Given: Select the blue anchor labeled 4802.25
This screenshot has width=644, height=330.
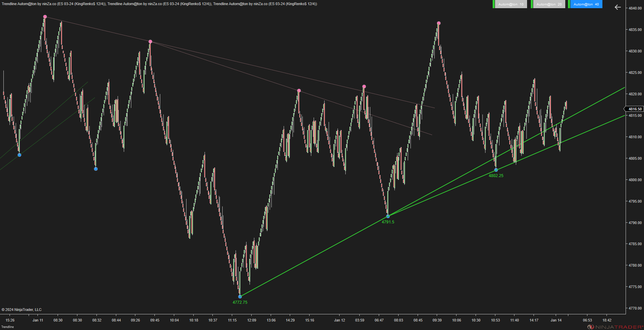Looking at the screenshot, I should pos(496,170).
